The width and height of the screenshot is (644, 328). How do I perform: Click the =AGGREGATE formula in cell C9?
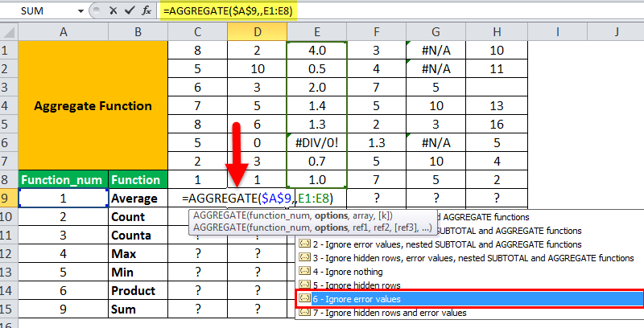click(258, 199)
